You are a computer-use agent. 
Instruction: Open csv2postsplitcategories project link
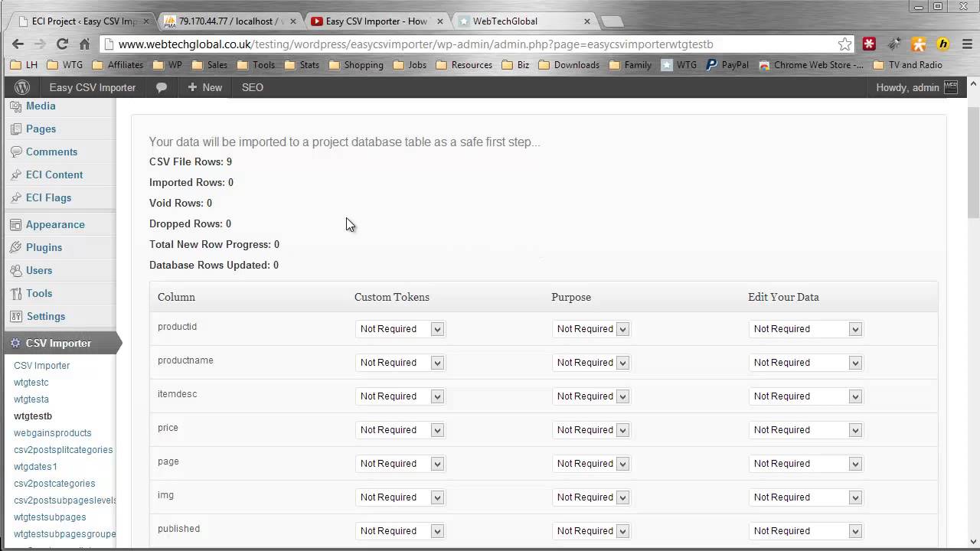pyautogui.click(x=64, y=450)
